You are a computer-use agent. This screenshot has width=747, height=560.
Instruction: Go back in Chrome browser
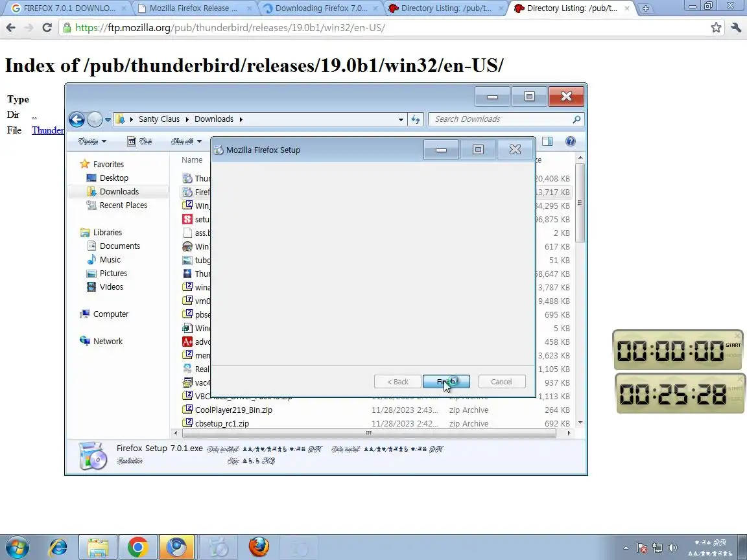click(x=10, y=28)
